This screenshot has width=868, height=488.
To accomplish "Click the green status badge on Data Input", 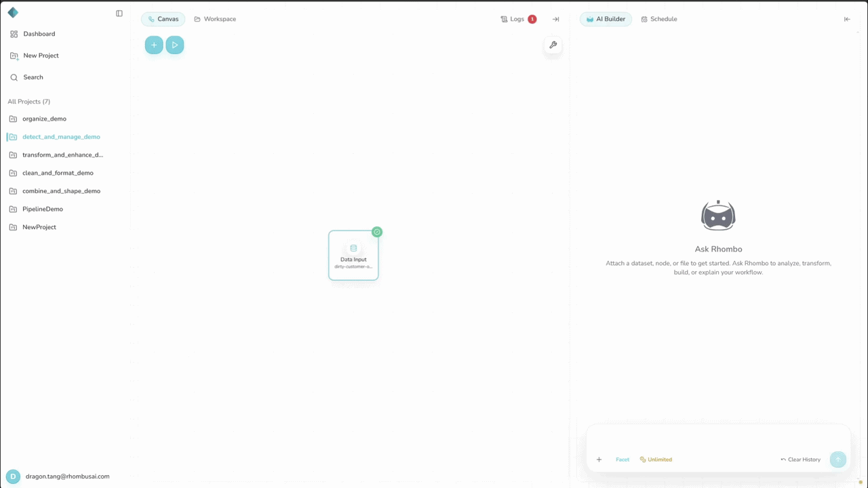I will point(377,232).
